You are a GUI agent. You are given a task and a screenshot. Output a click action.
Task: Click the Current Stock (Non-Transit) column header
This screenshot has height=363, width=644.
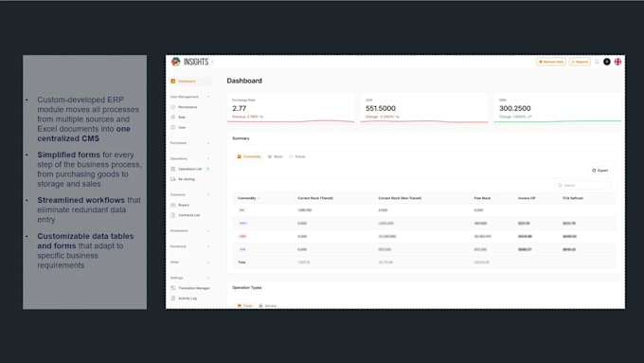(x=400, y=198)
